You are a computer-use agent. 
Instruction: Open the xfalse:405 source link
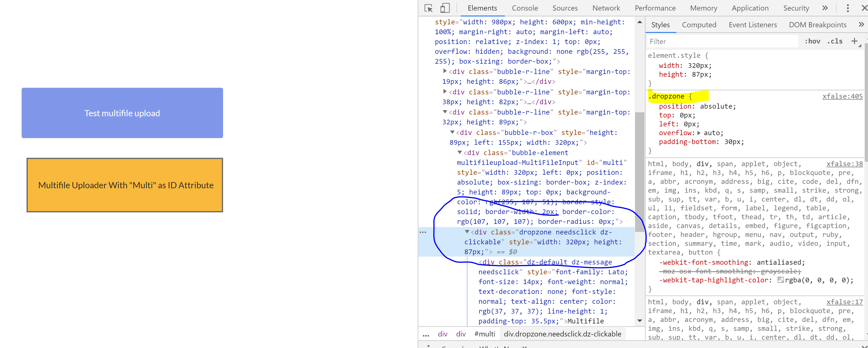coord(842,96)
